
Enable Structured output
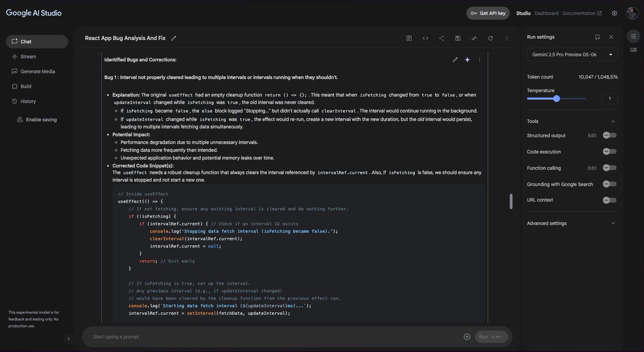(x=609, y=135)
